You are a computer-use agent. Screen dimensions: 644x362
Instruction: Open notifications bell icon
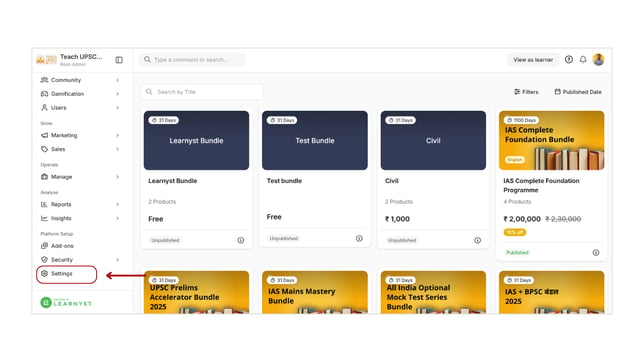(x=583, y=60)
